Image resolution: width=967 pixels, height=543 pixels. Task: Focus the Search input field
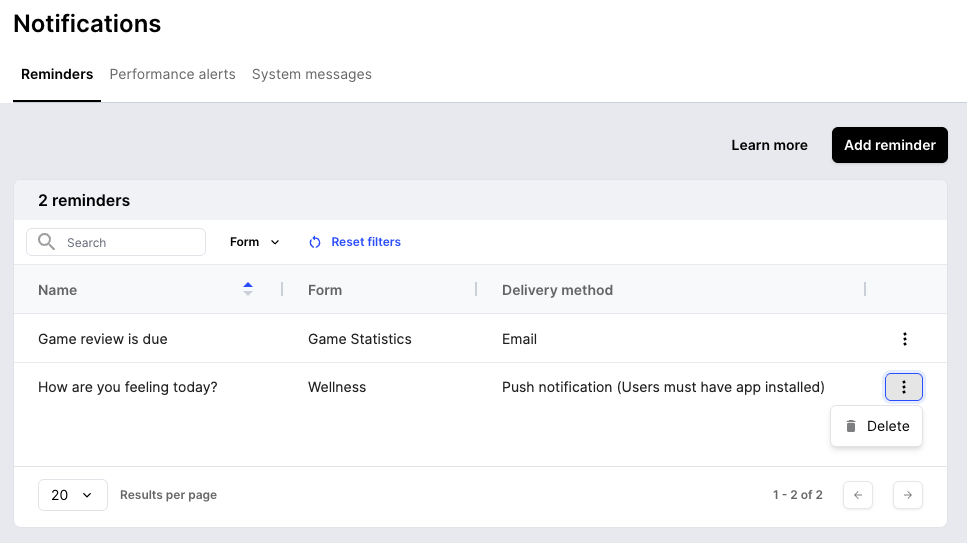coord(116,242)
